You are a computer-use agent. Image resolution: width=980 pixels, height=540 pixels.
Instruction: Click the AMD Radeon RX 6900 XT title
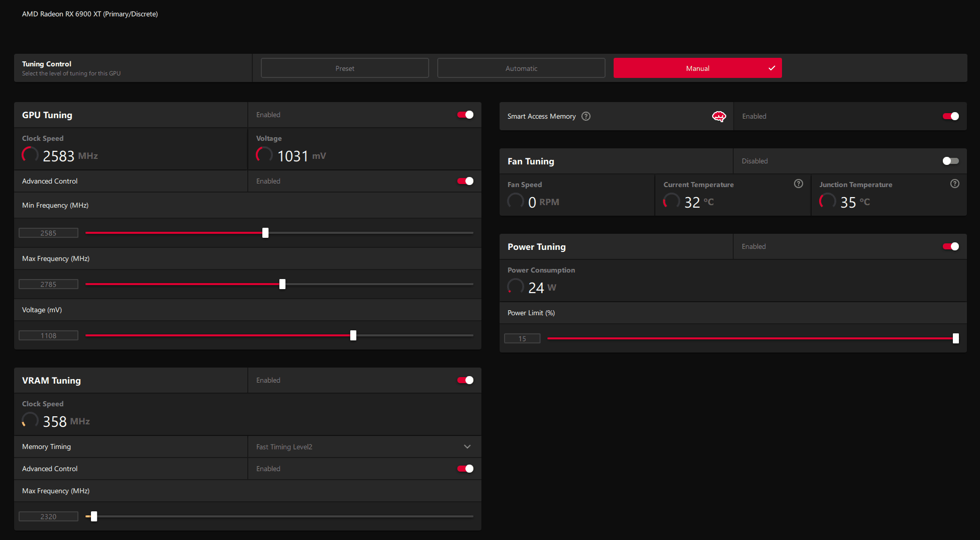[x=90, y=14]
